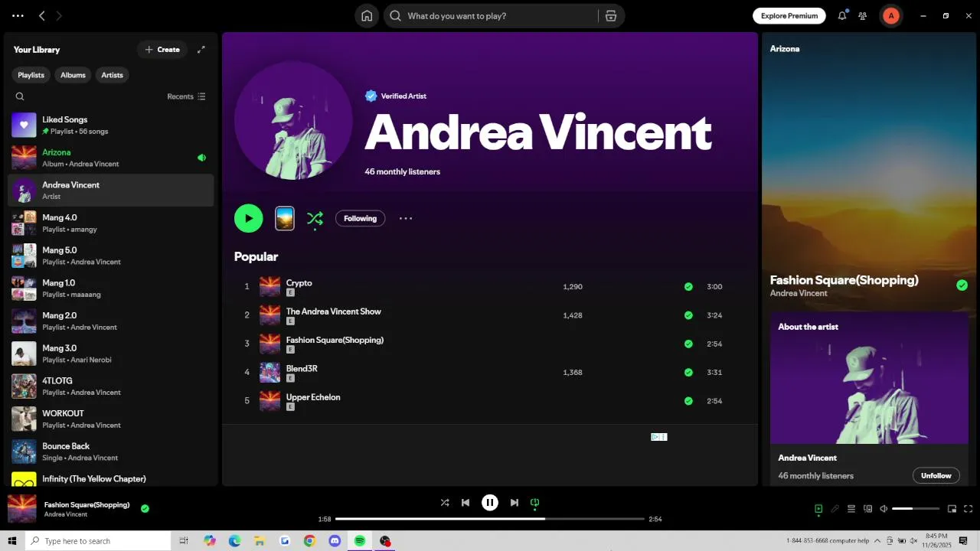Toggle repeat mode in player
Screen dimensions: 980x551
(535, 503)
